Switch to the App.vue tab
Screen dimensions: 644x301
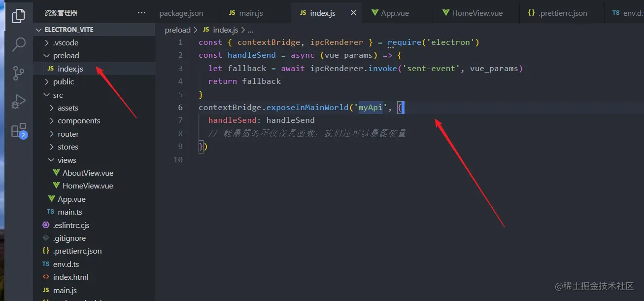pos(390,13)
